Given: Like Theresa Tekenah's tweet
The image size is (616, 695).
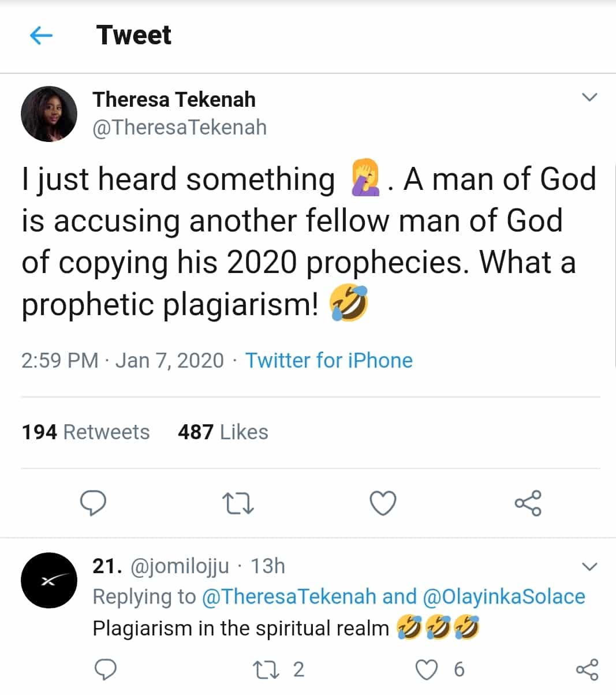Looking at the screenshot, I should tap(383, 503).
